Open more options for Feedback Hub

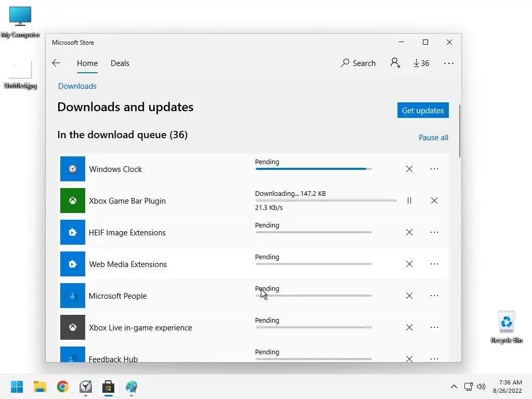tap(434, 358)
